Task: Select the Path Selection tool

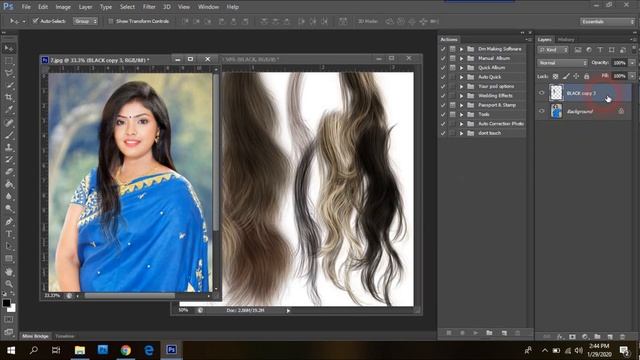Action: [x=9, y=246]
